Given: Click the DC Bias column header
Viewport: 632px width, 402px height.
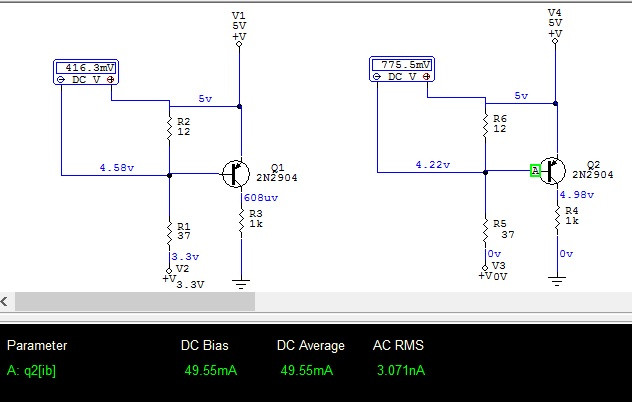Looking at the screenshot, I should coord(205,346).
